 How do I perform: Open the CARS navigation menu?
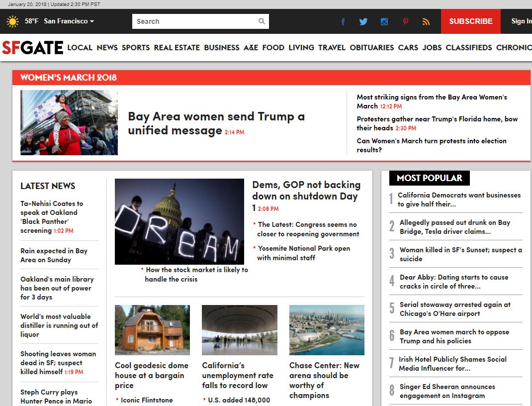(408, 48)
